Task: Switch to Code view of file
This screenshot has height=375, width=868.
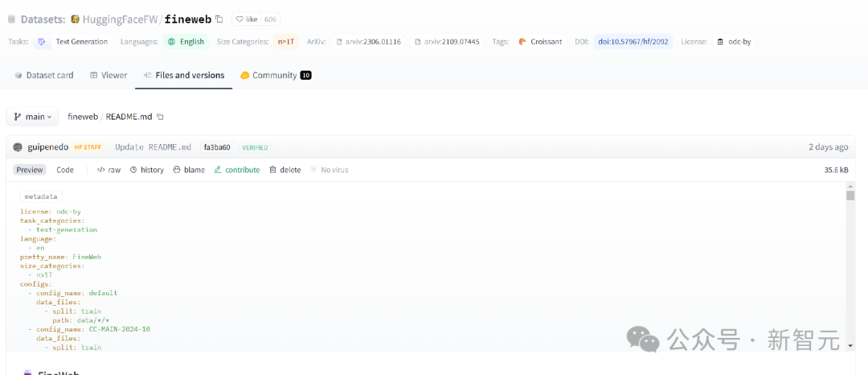Action: click(65, 170)
